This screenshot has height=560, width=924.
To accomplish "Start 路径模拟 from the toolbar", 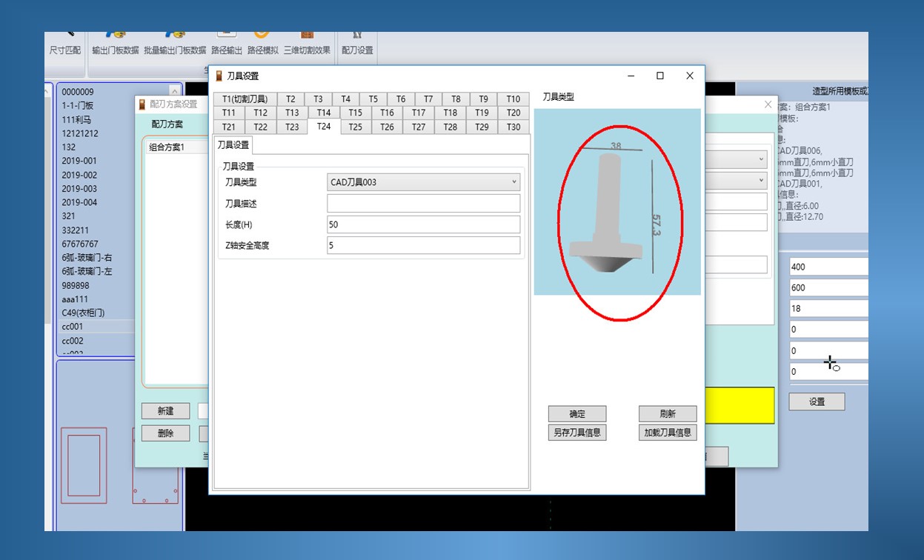I will pyautogui.click(x=262, y=42).
